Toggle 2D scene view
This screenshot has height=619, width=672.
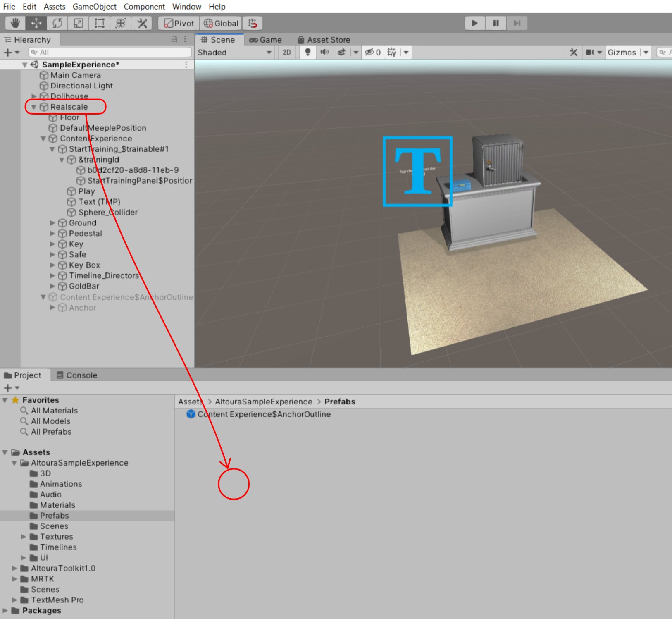tap(287, 53)
